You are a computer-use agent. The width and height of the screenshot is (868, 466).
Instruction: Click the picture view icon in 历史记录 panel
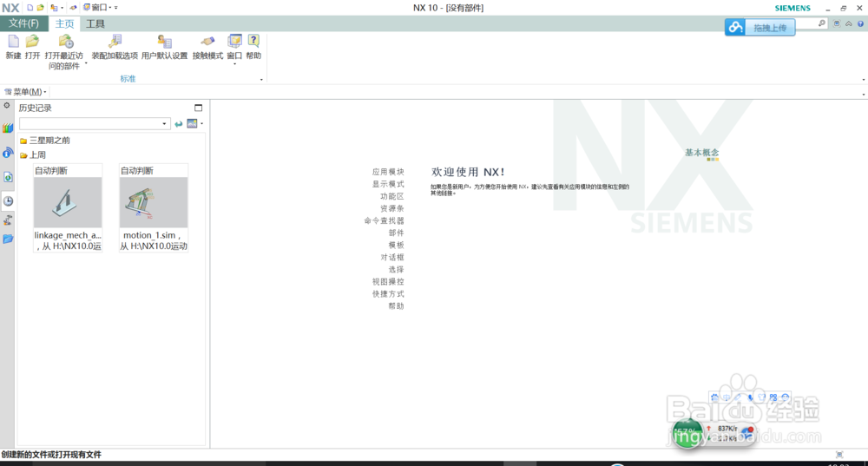(192, 123)
